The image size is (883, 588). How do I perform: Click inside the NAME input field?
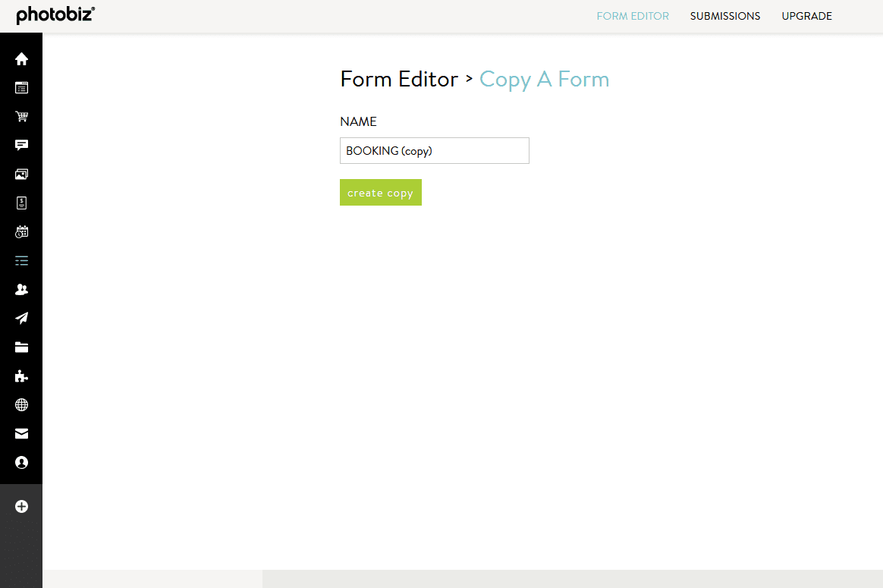coord(434,150)
